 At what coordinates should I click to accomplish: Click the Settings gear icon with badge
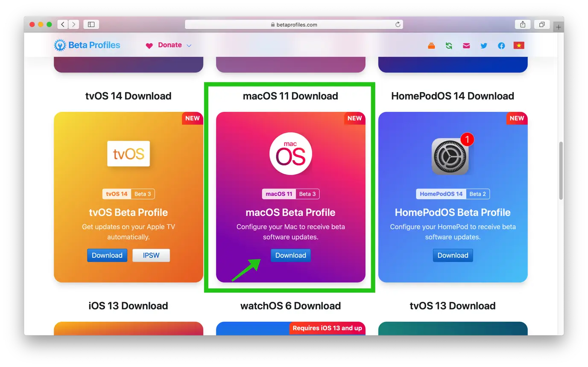coord(453,154)
